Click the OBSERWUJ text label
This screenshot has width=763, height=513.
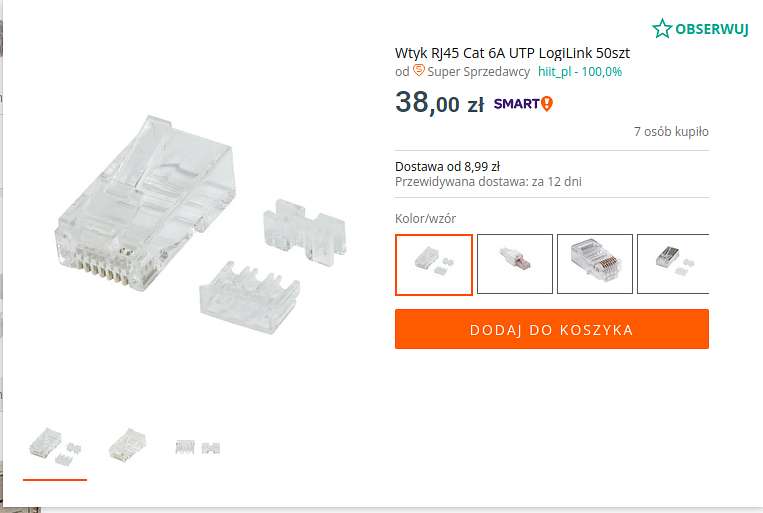point(711,29)
